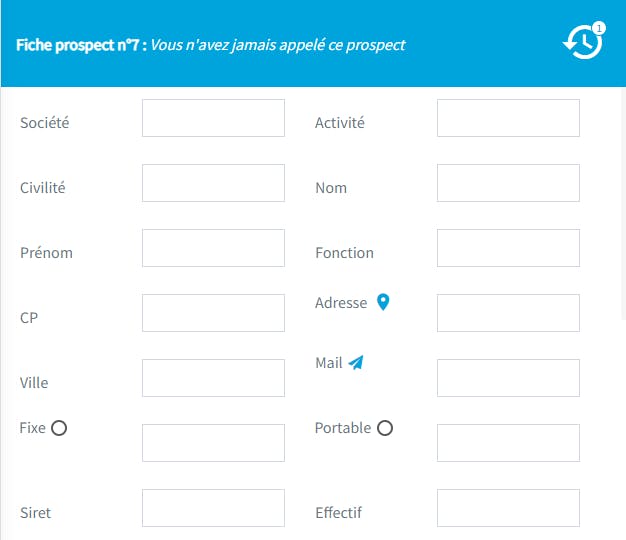Click into the Nom field
This screenshot has width=626, height=540.
[508, 183]
